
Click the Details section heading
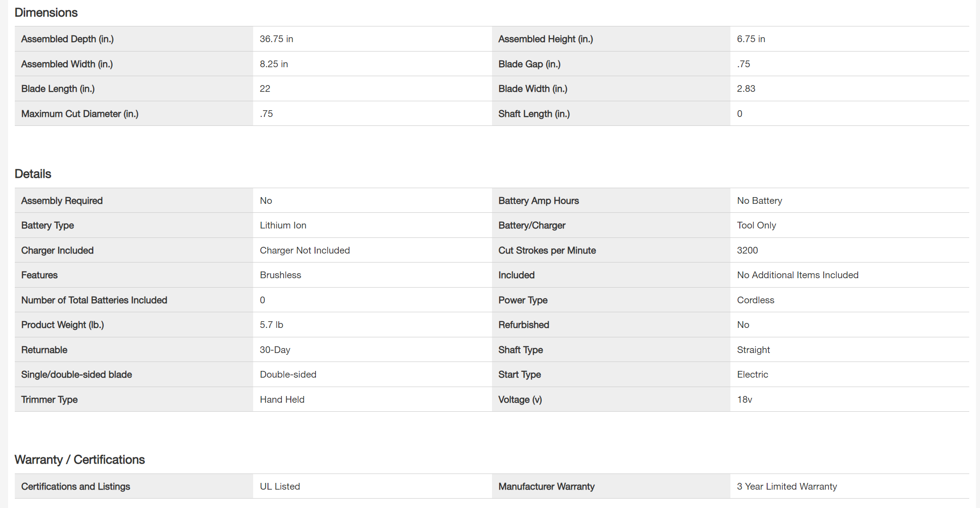(33, 174)
